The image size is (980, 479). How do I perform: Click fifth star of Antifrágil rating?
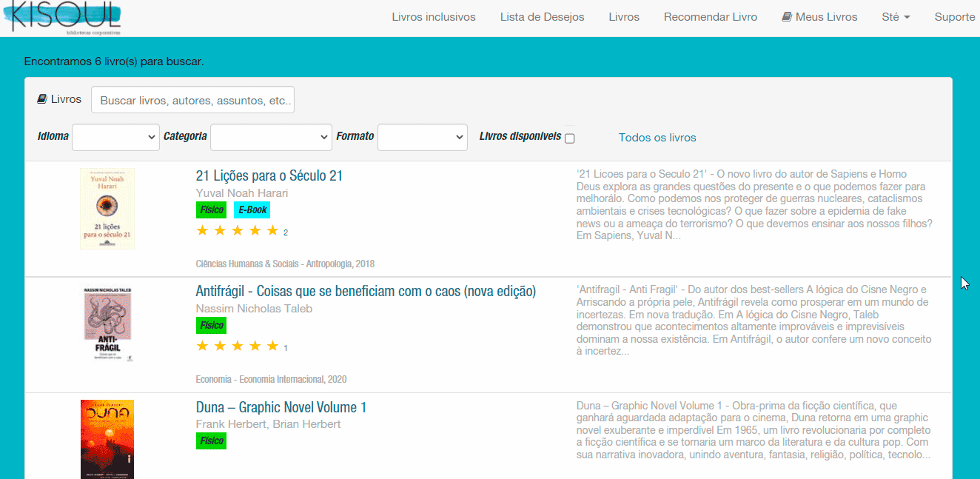pyautogui.click(x=272, y=346)
